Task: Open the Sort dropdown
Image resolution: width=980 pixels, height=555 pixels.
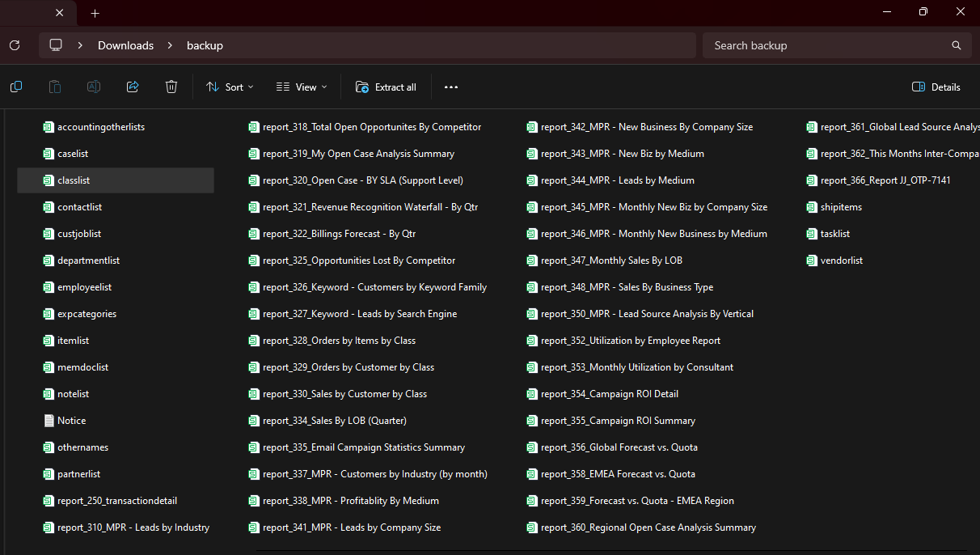Action: (230, 87)
